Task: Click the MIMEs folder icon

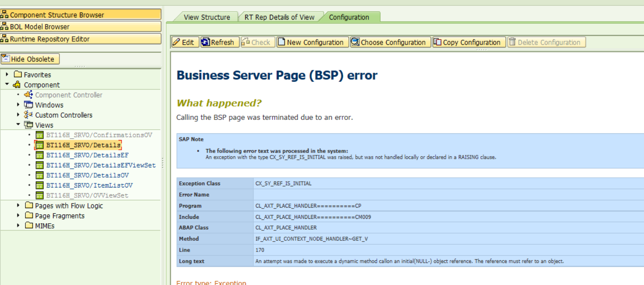Action: [29, 225]
